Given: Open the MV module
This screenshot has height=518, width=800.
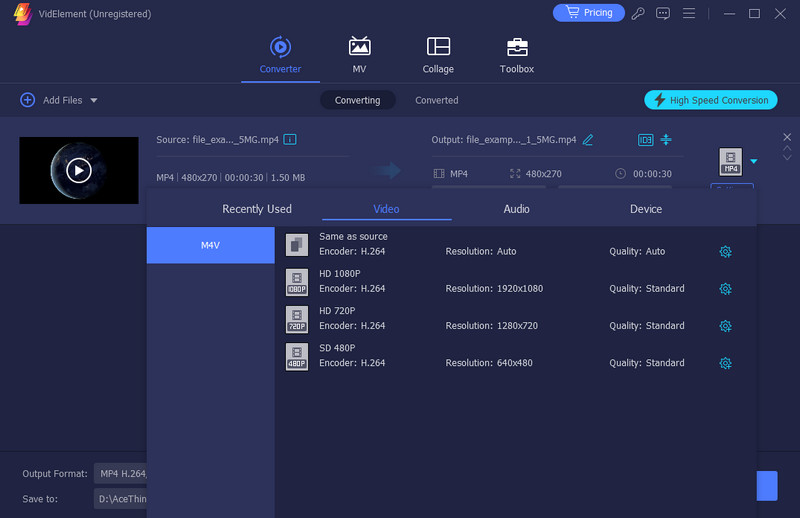Looking at the screenshot, I should [x=359, y=55].
